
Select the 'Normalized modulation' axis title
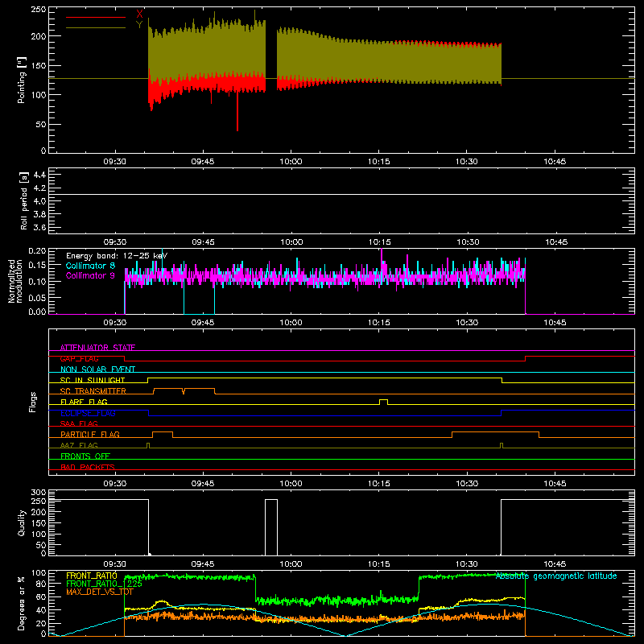coord(15,281)
